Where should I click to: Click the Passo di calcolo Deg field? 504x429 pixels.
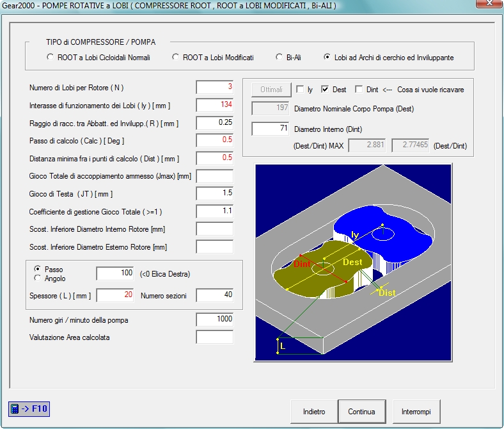(x=215, y=140)
